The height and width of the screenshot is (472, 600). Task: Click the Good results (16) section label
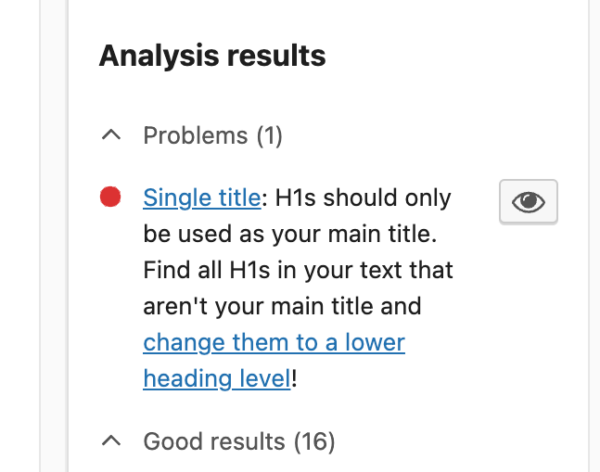tap(239, 440)
